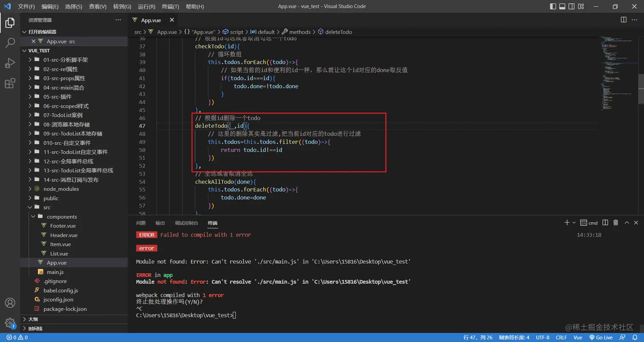
Task: Expand the 时间线 timeline section
Action: (74, 328)
